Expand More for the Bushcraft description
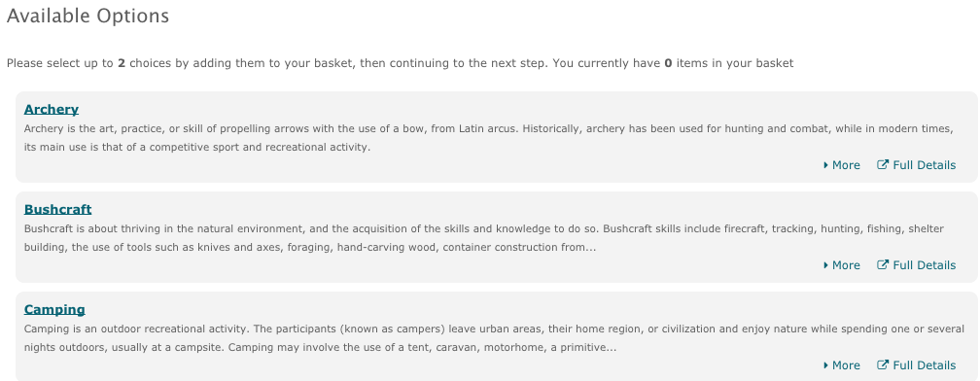This screenshot has height=381, width=980. (842, 265)
